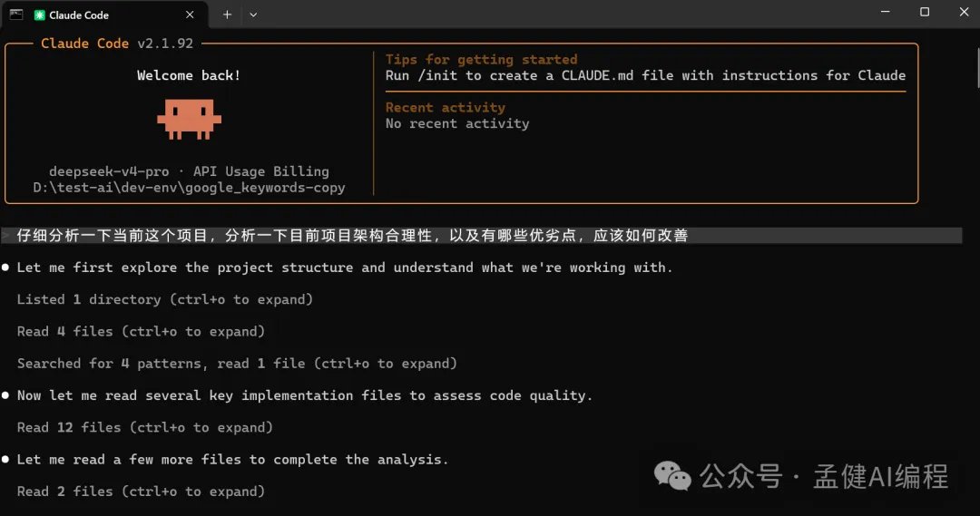Click the green Claude Code tab icon
The width and height of the screenshot is (980, 516).
[40, 15]
